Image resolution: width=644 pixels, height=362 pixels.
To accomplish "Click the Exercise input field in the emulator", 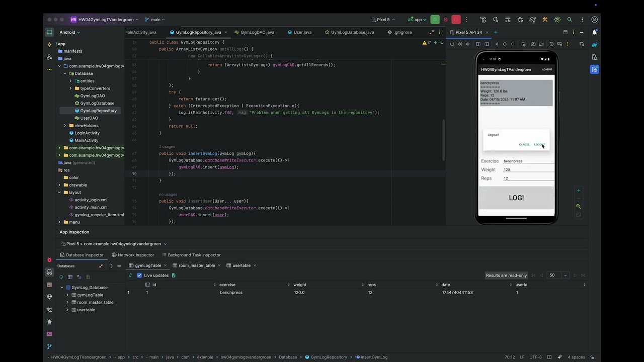I will click(x=528, y=161).
